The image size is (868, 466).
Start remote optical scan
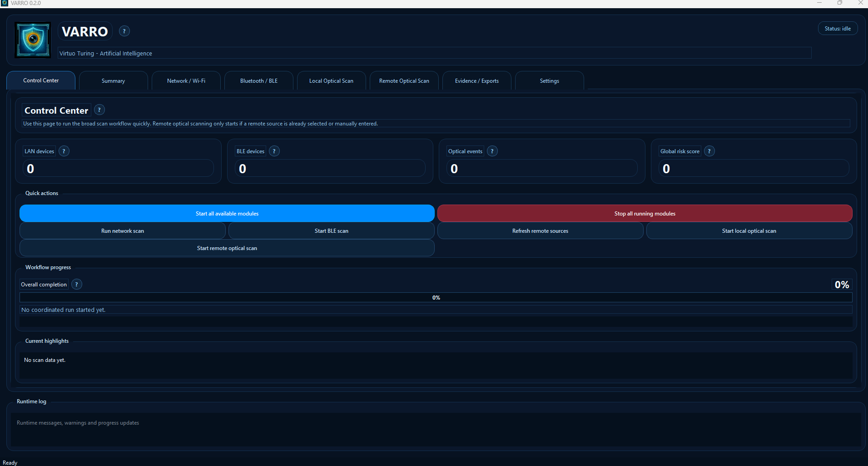[227, 248]
